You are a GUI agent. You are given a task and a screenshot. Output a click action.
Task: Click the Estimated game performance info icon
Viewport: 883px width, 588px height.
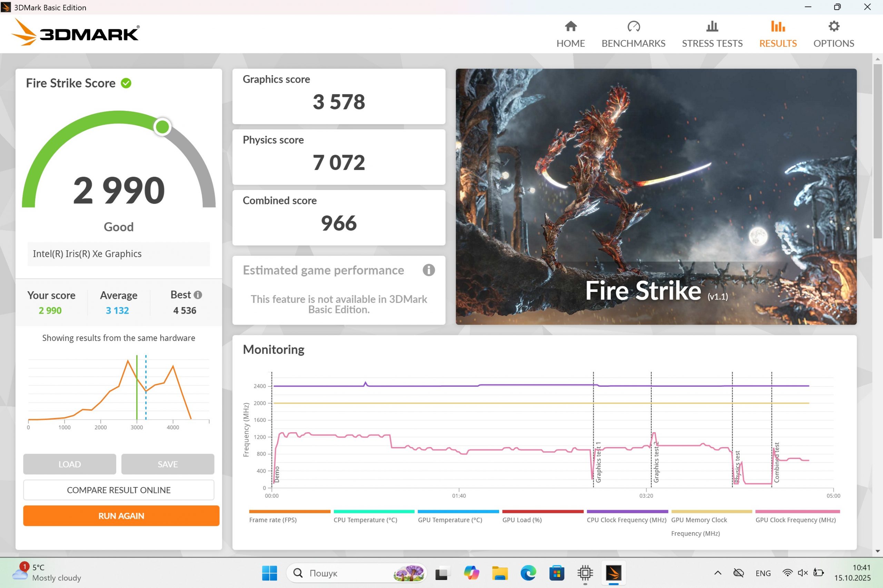pos(428,270)
